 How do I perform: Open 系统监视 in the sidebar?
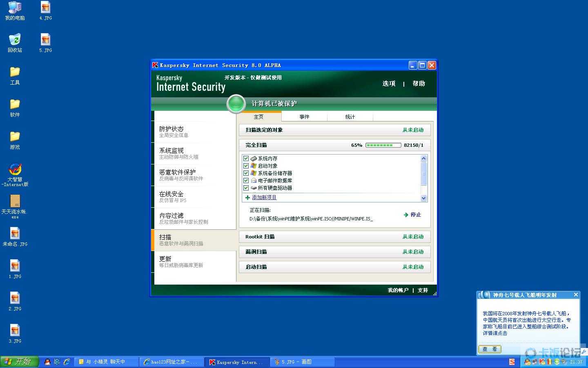[x=194, y=153]
